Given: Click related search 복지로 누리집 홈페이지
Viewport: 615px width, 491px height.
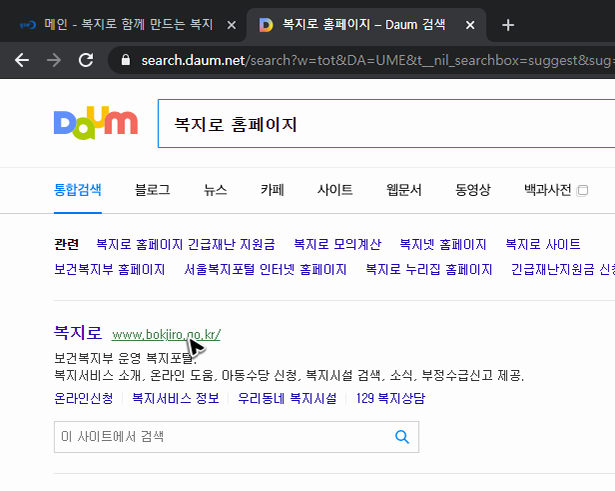Looking at the screenshot, I should pos(429,269).
